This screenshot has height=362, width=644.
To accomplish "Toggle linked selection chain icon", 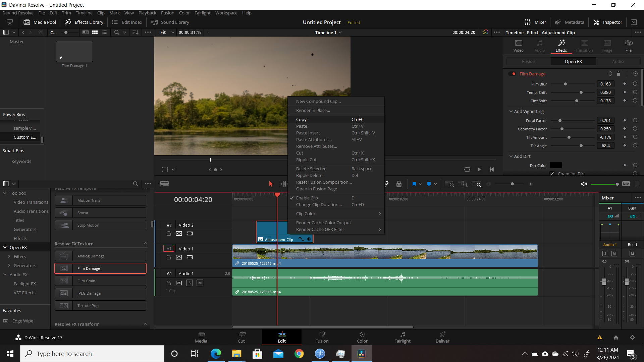I will (x=387, y=184).
